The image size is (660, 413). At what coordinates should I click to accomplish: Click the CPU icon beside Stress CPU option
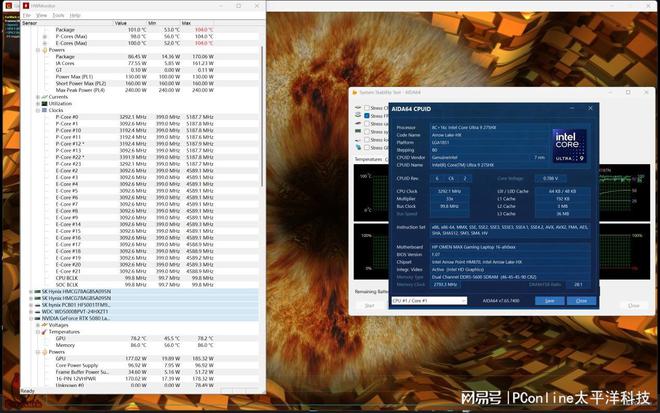(358, 108)
